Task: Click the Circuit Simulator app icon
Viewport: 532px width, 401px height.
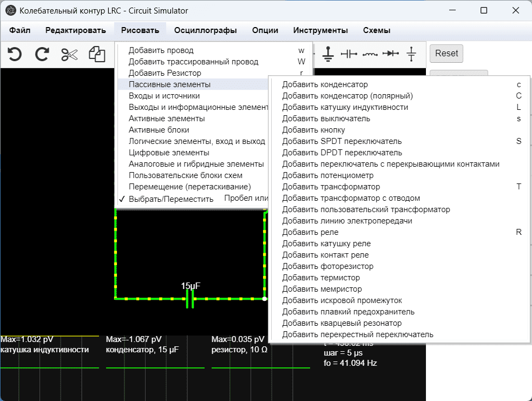Action: point(10,10)
